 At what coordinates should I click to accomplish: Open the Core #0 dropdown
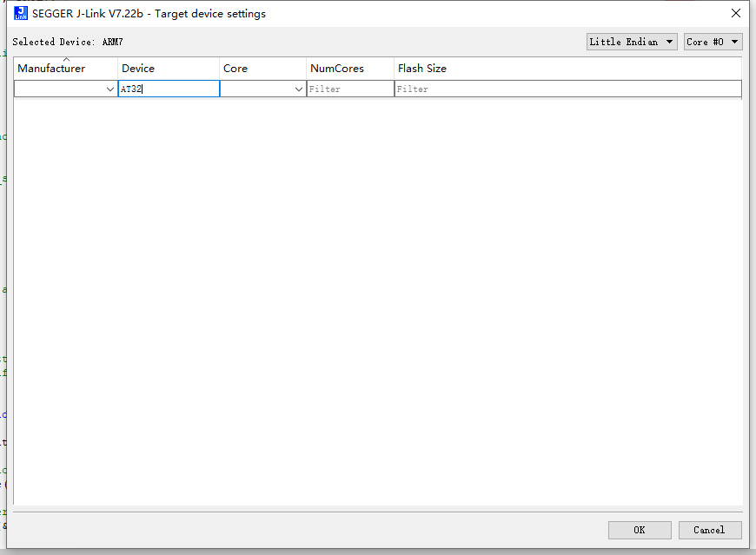[713, 42]
